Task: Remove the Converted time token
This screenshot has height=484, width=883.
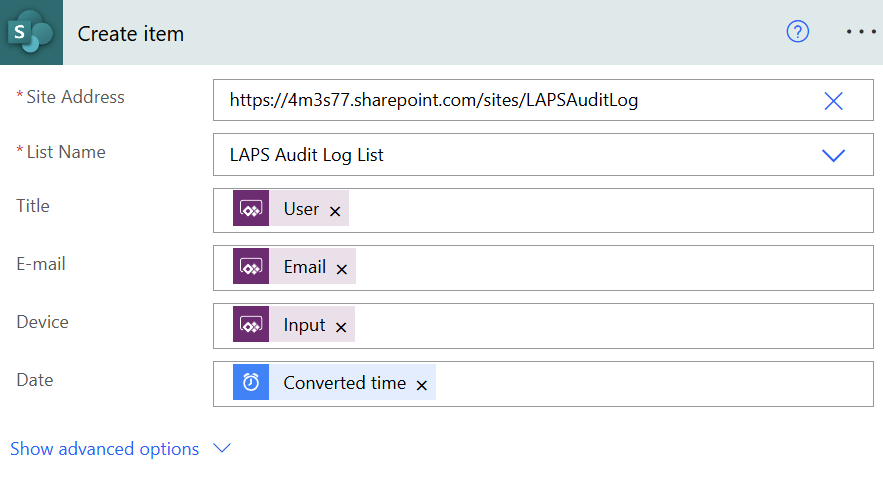Action: [x=421, y=385]
